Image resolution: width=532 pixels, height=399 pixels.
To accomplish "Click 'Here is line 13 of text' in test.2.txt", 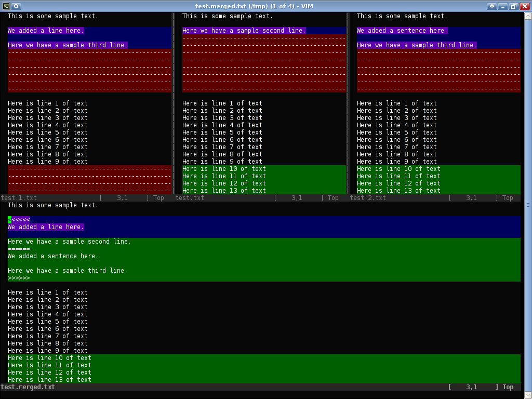I will point(398,191).
